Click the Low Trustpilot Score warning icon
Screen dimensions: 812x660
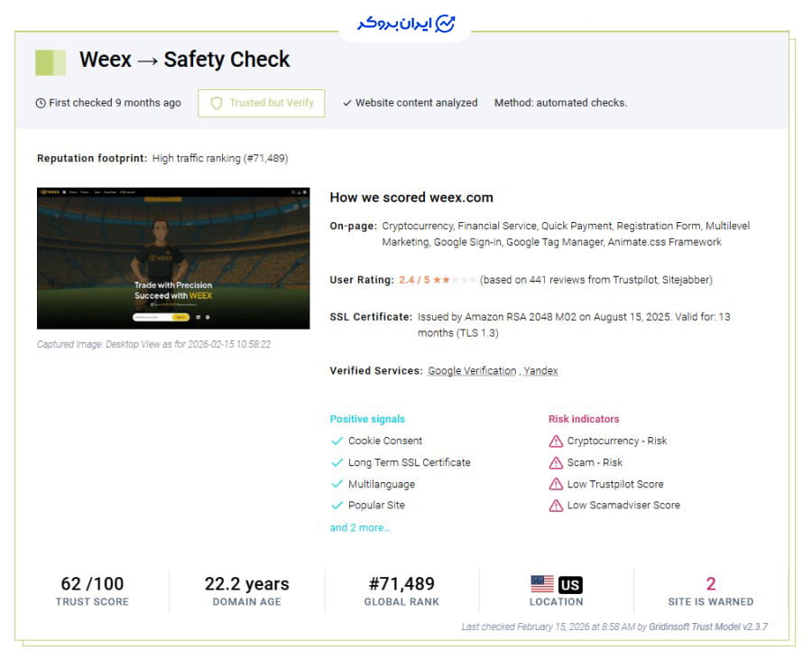point(556,485)
